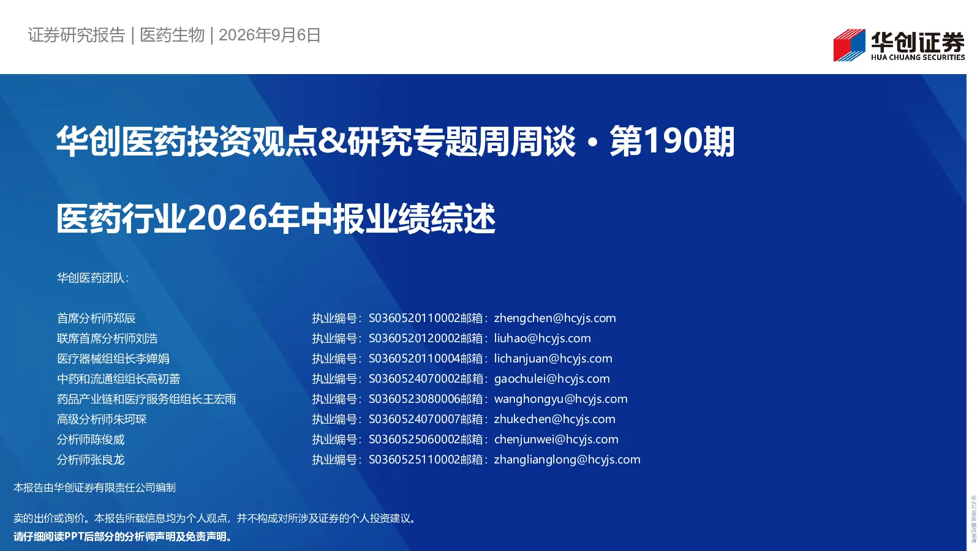Click license number S0360523080006
980x551 pixels.
click(414, 399)
